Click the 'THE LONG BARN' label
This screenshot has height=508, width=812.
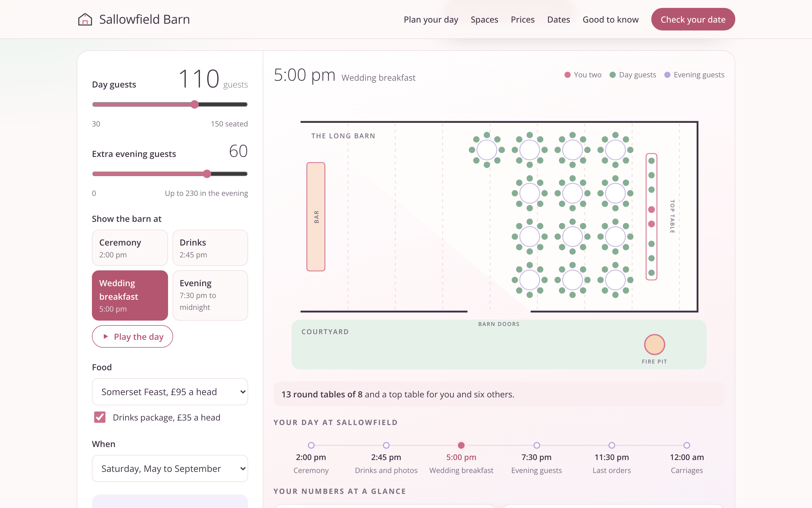click(x=343, y=136)
